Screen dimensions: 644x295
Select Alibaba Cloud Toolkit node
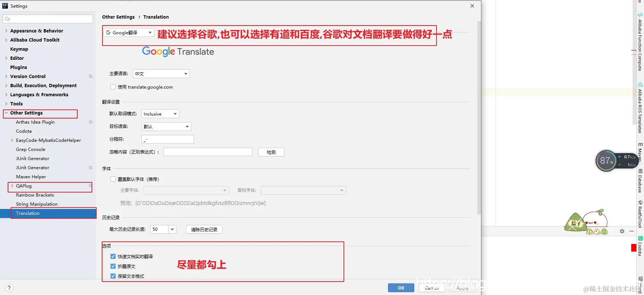pos(35,40)
